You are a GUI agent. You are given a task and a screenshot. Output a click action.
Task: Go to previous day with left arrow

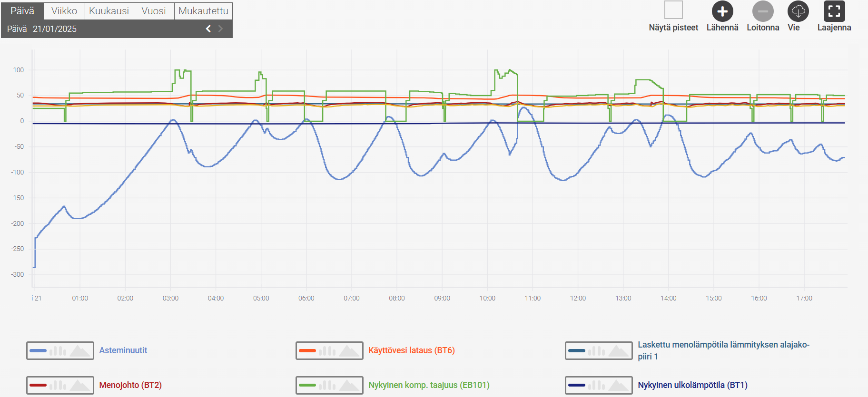pos(208,29)
